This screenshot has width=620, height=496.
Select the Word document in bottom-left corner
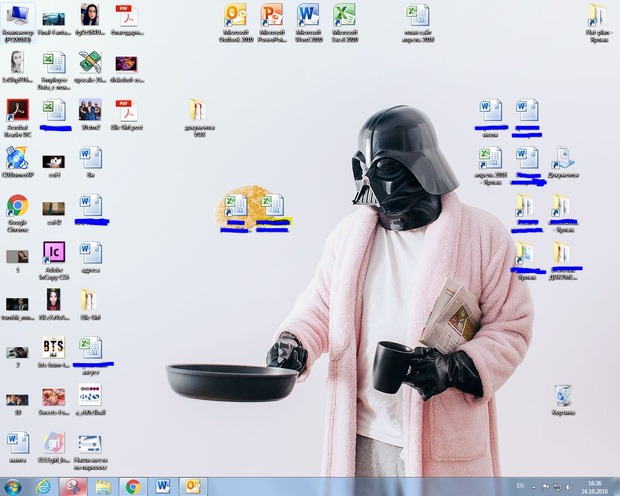coord(17,447)
